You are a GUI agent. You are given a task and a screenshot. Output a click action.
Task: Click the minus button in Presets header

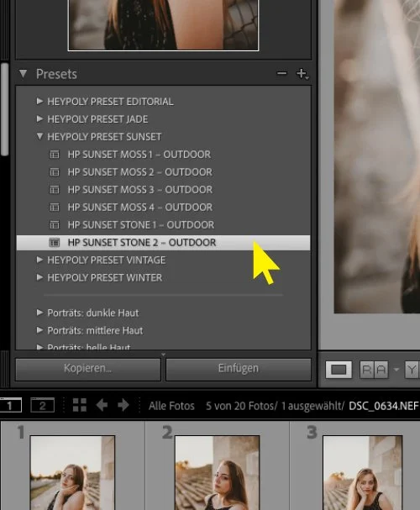click(282, 73)
